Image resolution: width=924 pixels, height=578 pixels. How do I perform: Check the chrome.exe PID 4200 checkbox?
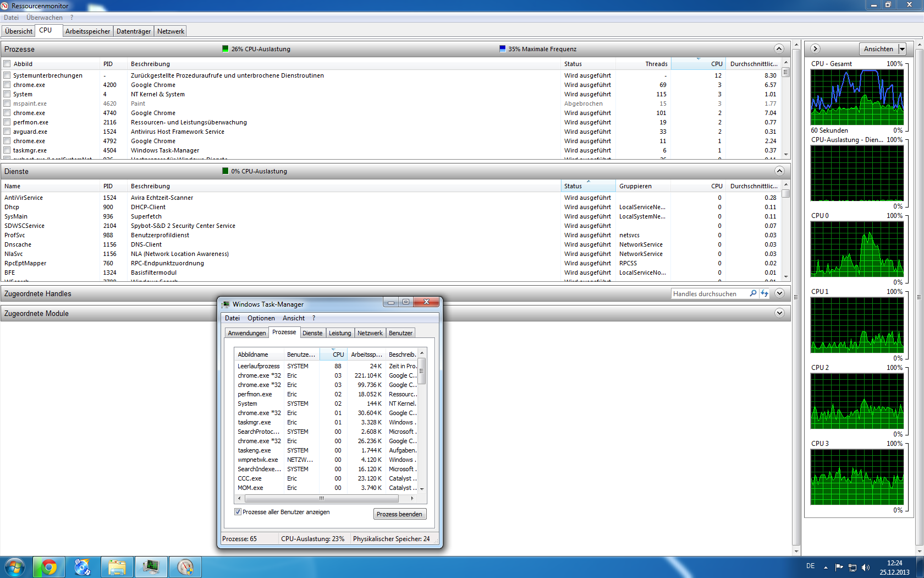[x=7, y=85]
